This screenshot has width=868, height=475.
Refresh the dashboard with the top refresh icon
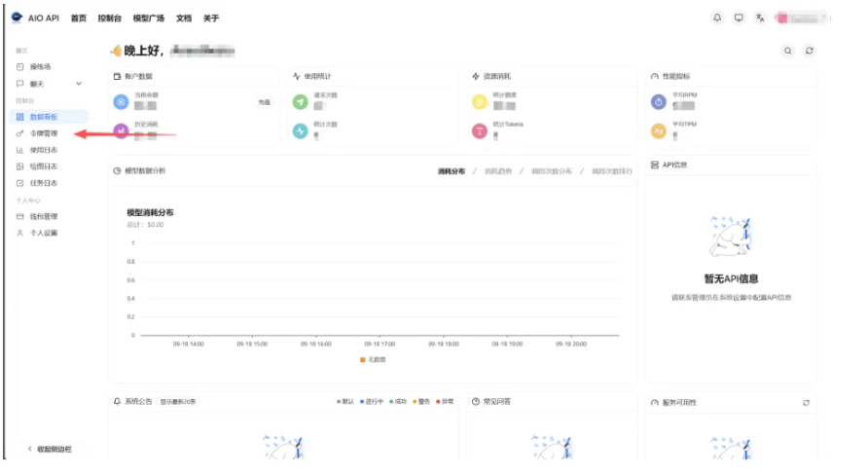(810, 51)
